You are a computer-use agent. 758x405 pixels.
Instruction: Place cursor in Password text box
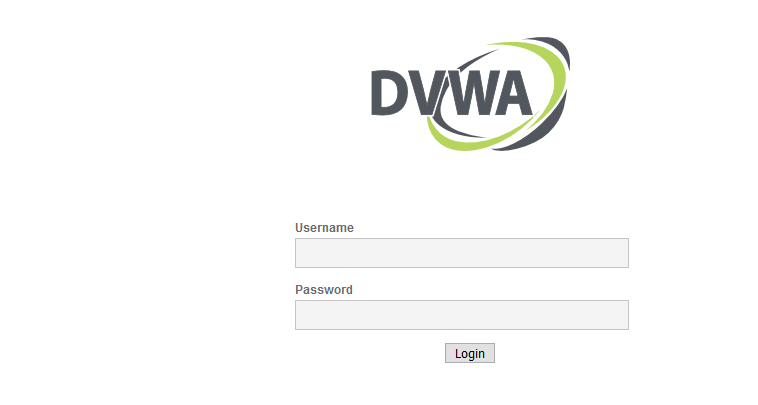462,315
